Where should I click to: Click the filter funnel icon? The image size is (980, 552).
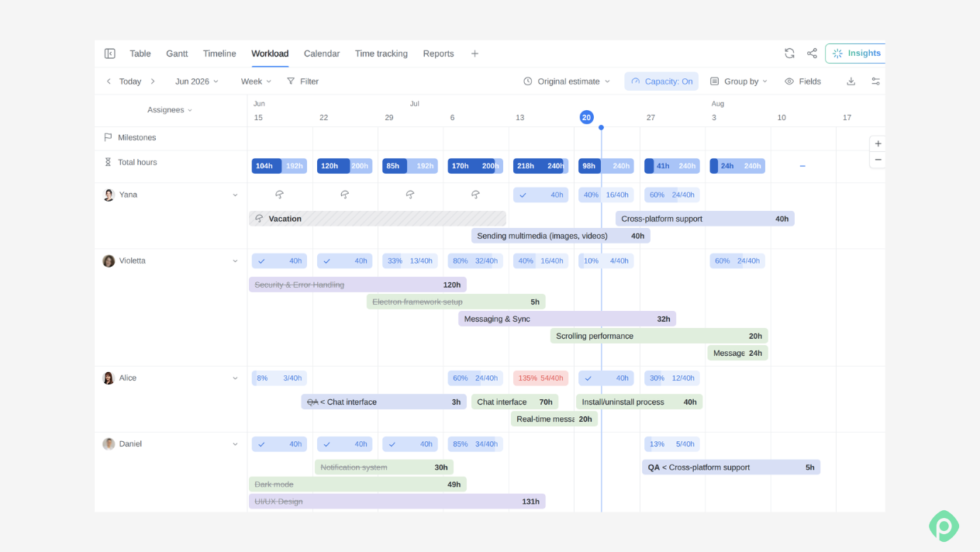click(291, 81)
